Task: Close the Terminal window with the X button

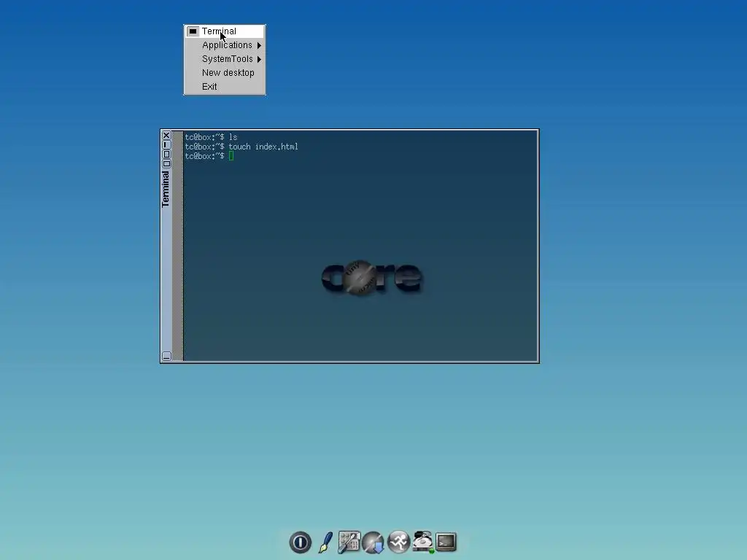Action: pos(166,135)
